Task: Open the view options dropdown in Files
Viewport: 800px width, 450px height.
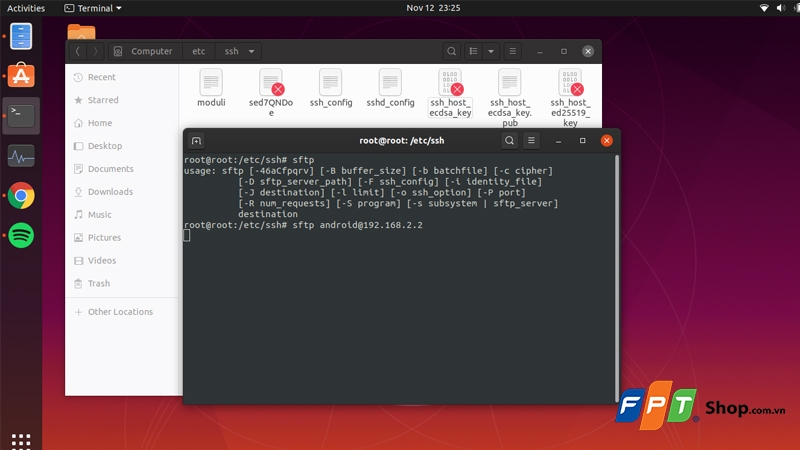Action: pos(491,51)
